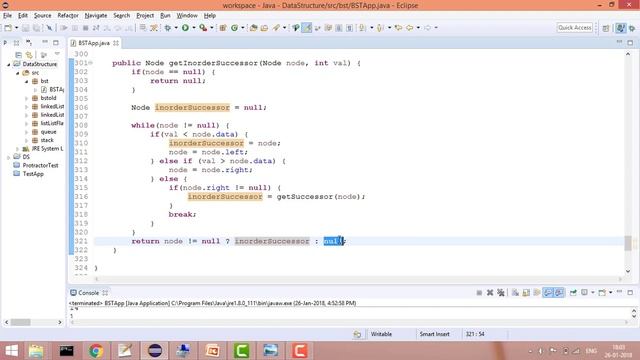The width and height of the screenshot is (640, 360).
Task: Click the Smart Insert status entry
Action: 434,334
